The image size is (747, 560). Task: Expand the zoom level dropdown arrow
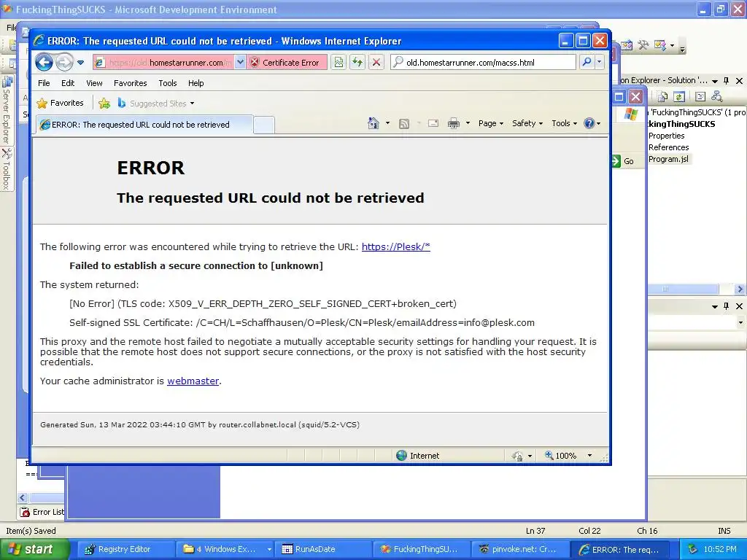pos(589,456)
